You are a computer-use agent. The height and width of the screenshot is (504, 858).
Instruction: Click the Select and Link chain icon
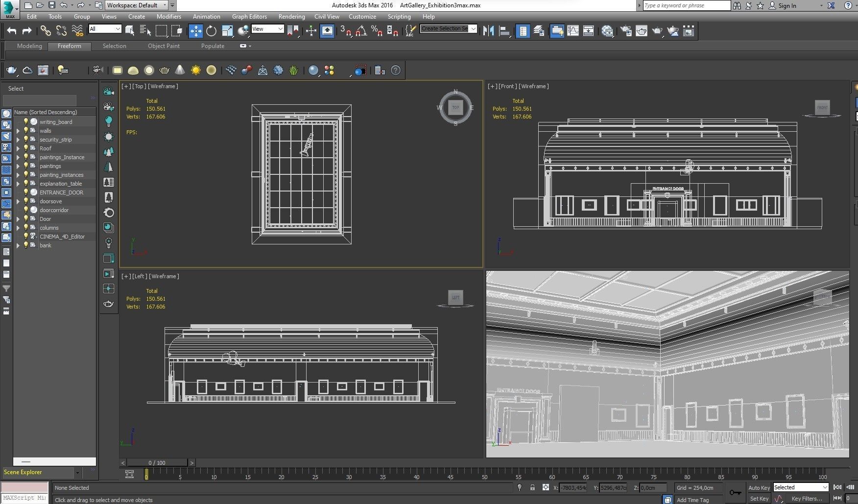point(45,31)
